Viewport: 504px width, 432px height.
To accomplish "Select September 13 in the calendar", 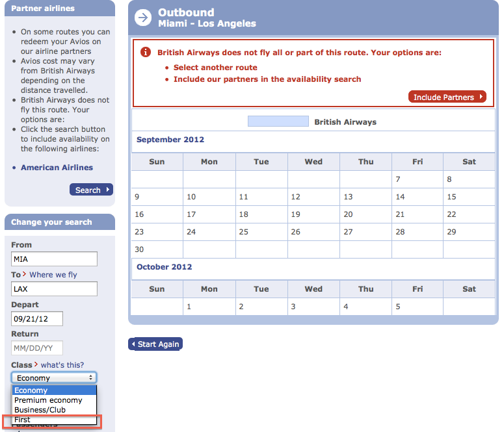I will [x=365, y=197].
